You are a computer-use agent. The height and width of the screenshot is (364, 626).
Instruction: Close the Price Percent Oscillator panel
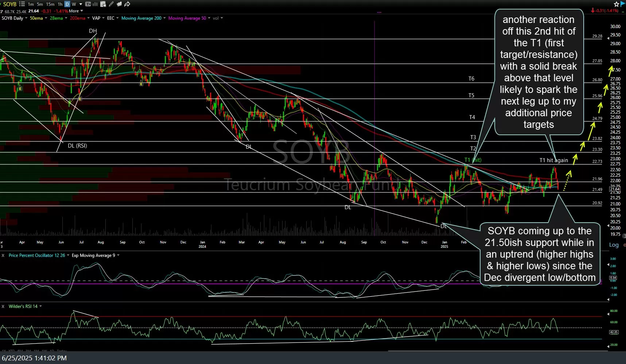coord(3,255)
